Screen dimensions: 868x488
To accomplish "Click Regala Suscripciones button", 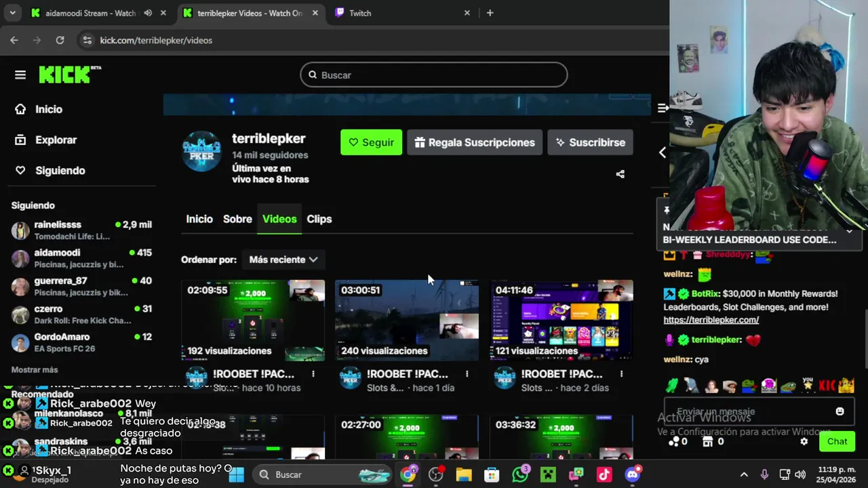I will (475, 142).
